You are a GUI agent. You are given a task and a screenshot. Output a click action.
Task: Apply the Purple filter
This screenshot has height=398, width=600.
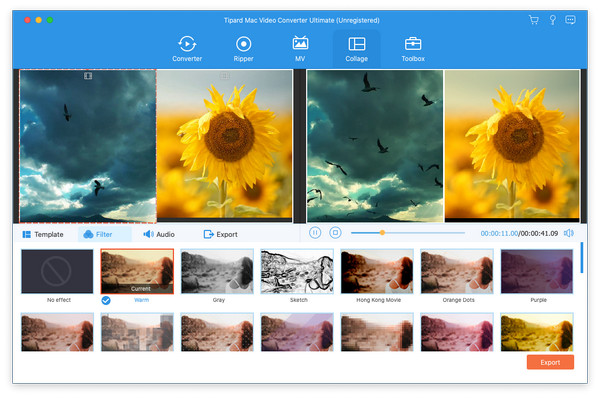click(537, 271)
